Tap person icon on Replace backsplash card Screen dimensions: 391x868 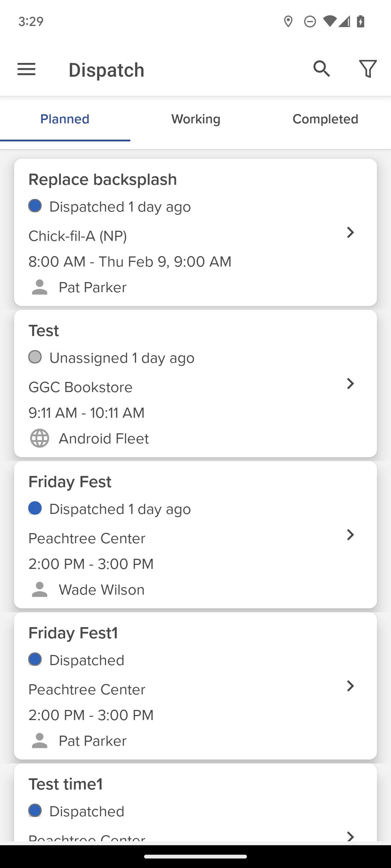pos(39,287)
